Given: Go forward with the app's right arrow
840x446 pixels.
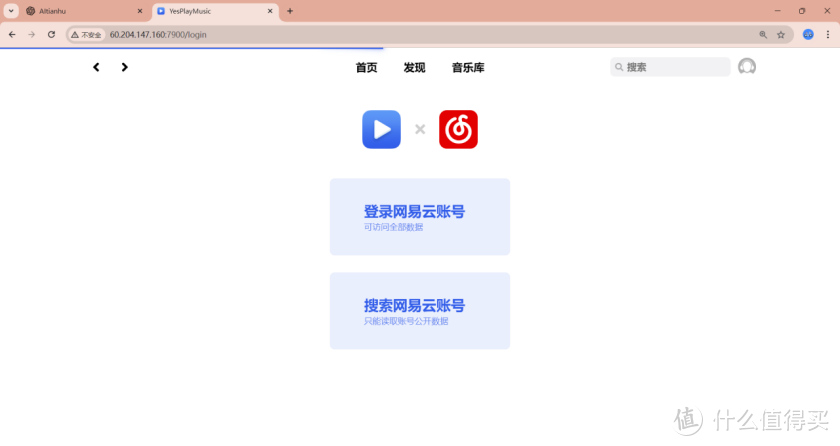Looking at the screenshot, I should point(124,67).
